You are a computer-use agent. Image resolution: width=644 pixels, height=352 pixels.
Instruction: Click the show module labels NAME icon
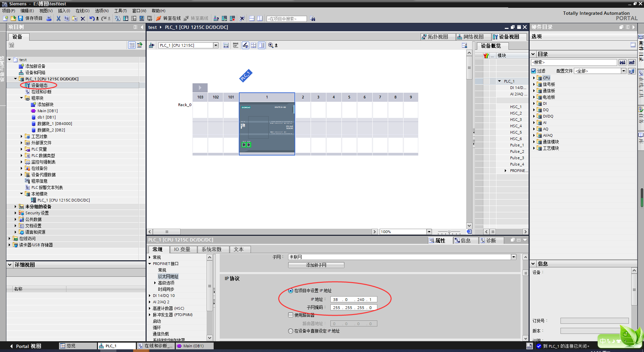236,45
